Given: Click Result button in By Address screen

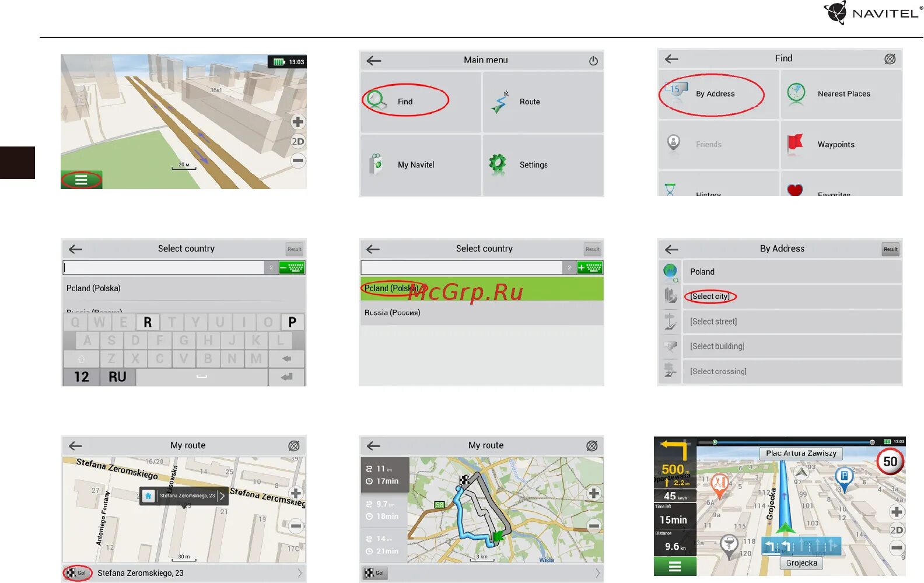Looking at the screenshot, I should coord(891,249).
